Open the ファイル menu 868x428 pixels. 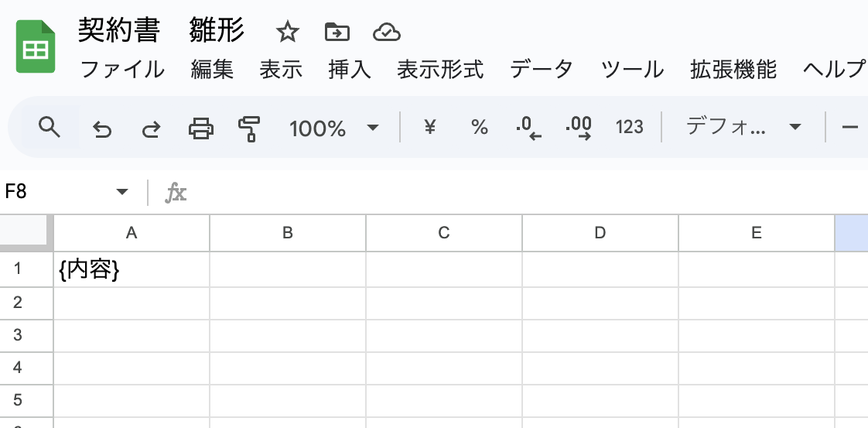pos(122,70)
